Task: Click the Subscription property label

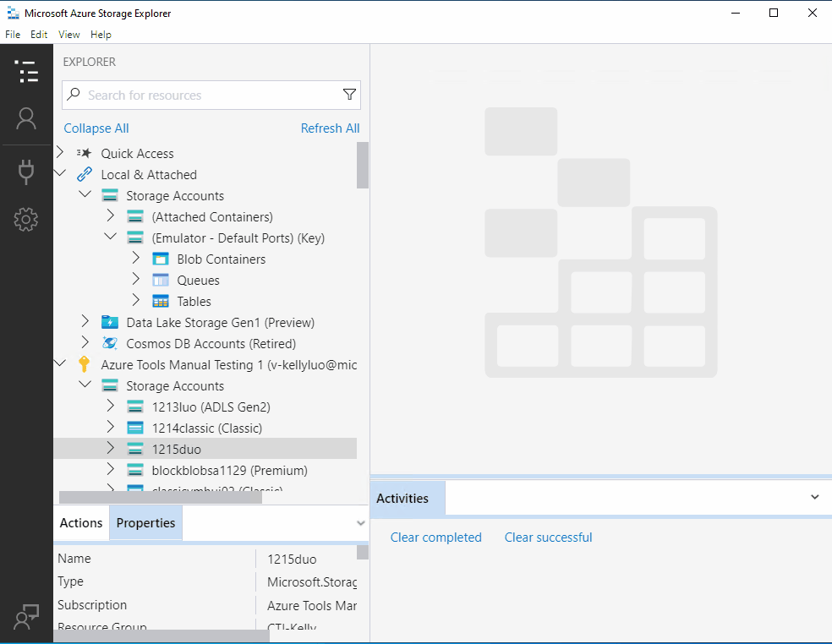Action: tap(92, 605)
